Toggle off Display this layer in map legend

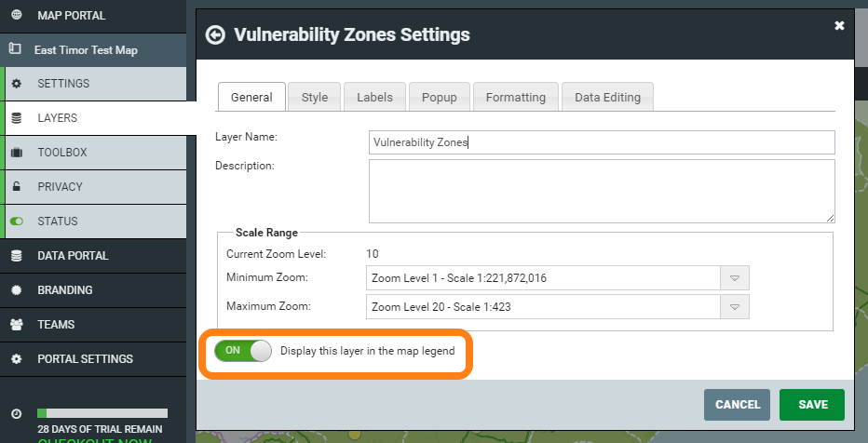[243, 351]
